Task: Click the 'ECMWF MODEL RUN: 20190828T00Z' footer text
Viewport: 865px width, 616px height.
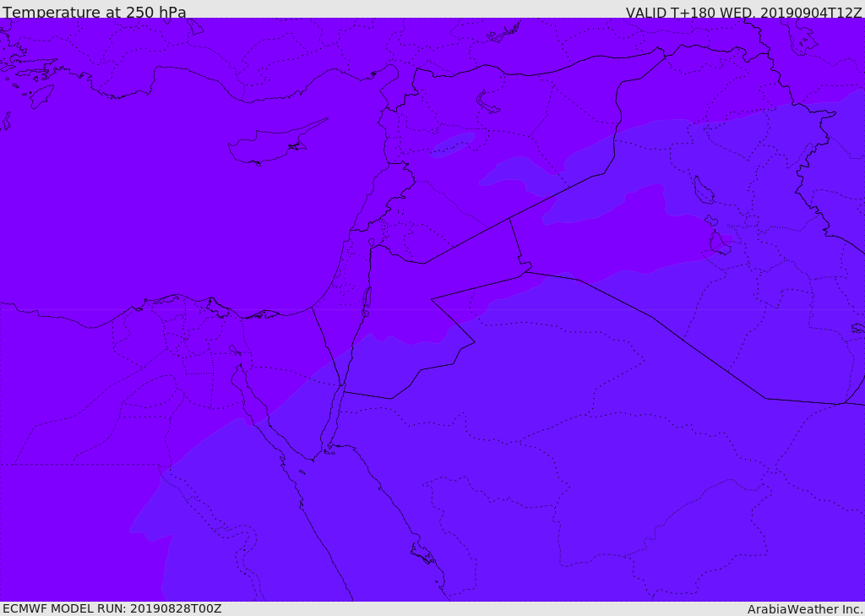Action: [x=112, y=608]
